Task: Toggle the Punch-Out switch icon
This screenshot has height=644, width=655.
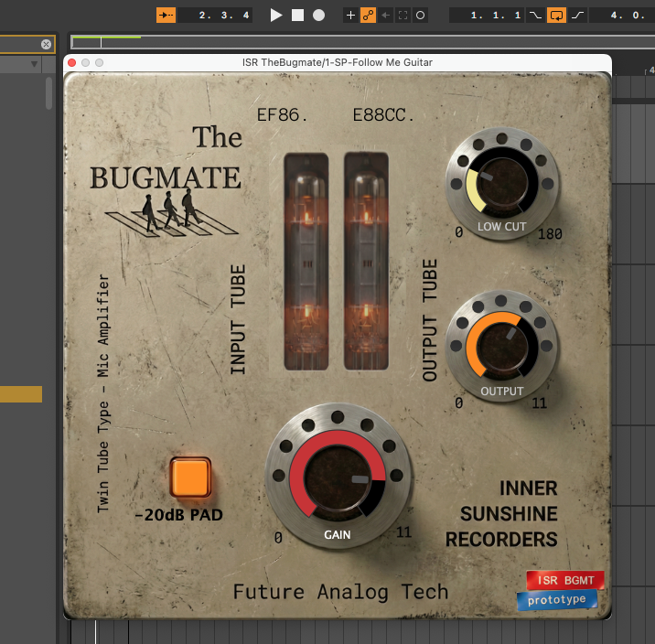Action: click(x=578, y=16)
